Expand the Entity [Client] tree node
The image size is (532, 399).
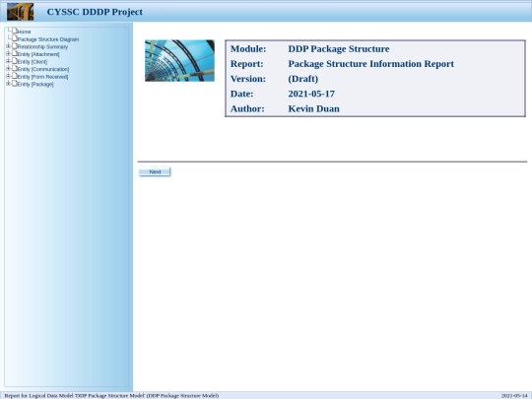(x=8, y=61)
